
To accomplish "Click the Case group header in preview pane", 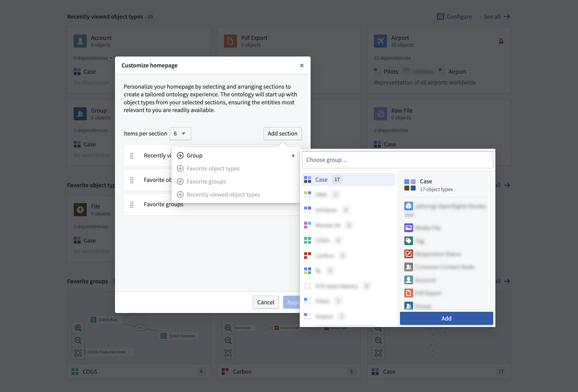I will click(446, 185).
